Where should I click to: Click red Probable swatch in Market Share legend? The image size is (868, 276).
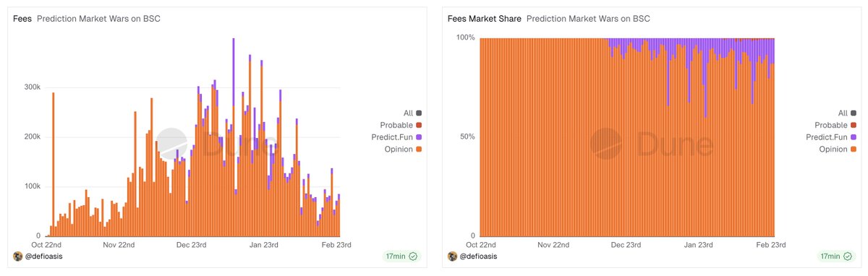(x=854, y=125)
